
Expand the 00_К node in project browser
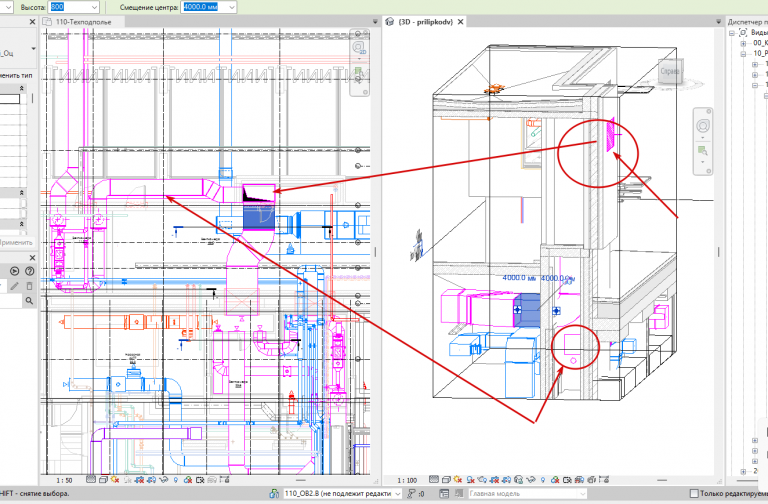(x=744, y=43)
